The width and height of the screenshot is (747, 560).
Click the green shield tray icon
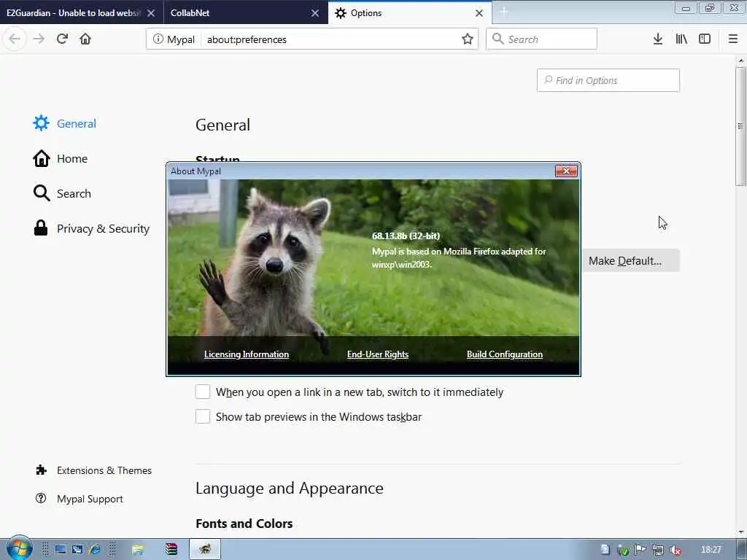(x=623, y=550)
